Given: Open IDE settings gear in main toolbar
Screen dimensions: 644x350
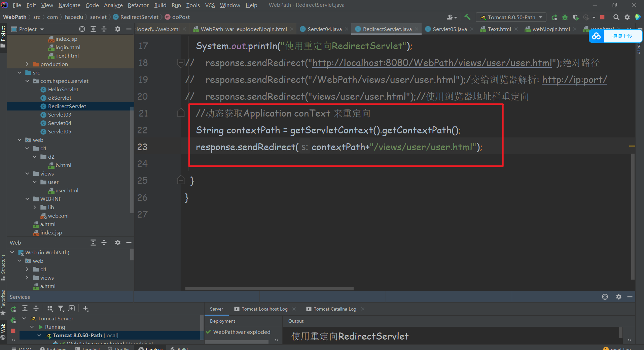Looking at the screenshot, I should pos(627,17).
